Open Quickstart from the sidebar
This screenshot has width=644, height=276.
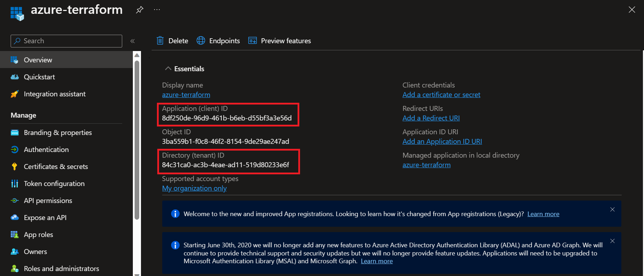click(39, 77)
